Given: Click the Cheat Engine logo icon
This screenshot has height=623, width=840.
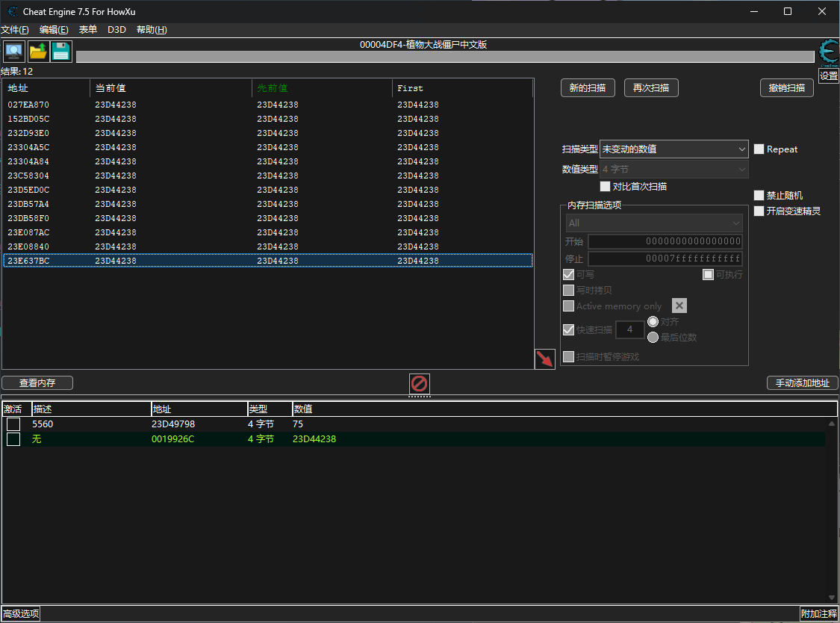Looking at the screenshot, I should coord(828,52).
